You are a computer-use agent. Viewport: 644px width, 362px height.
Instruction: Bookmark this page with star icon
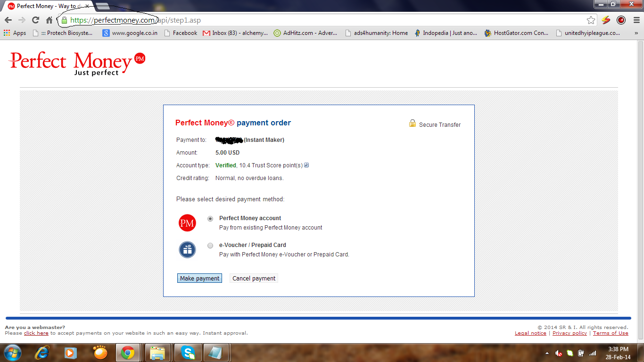coord(591,20)
